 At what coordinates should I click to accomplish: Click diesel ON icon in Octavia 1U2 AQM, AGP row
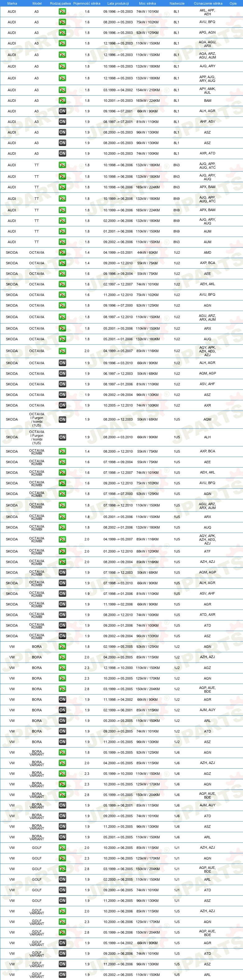62,374
